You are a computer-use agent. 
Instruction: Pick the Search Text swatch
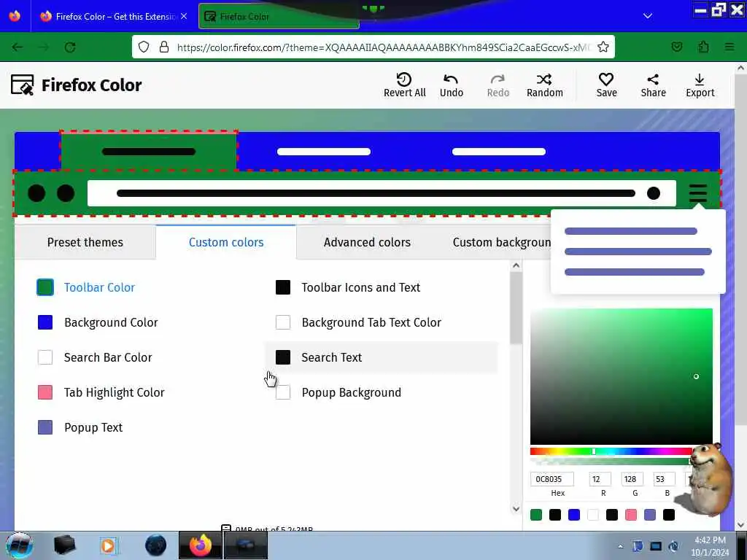pos(283,357)
